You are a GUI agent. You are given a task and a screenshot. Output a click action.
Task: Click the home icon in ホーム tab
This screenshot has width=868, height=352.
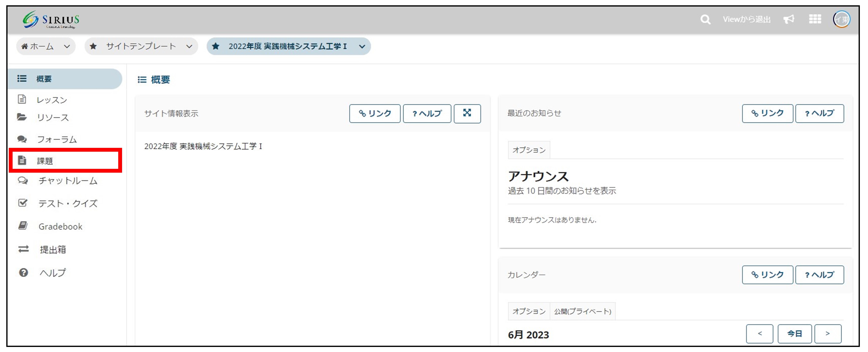[x=24, y=47]
